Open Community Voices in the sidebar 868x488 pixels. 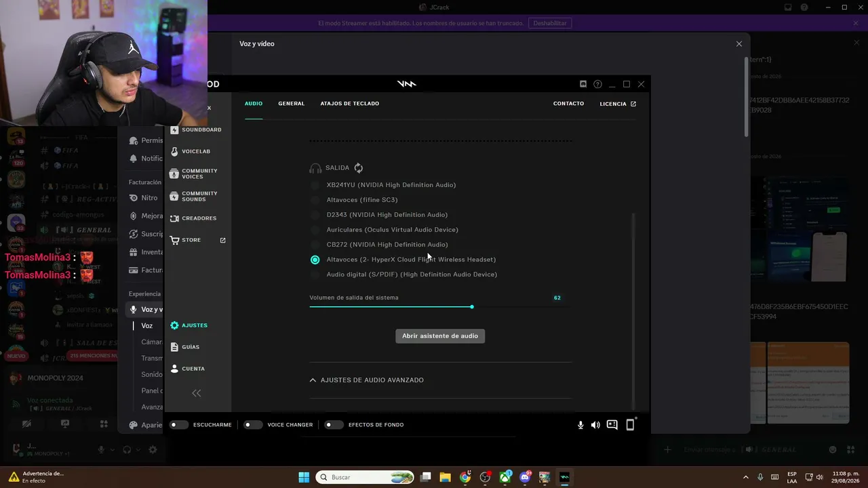194,174
